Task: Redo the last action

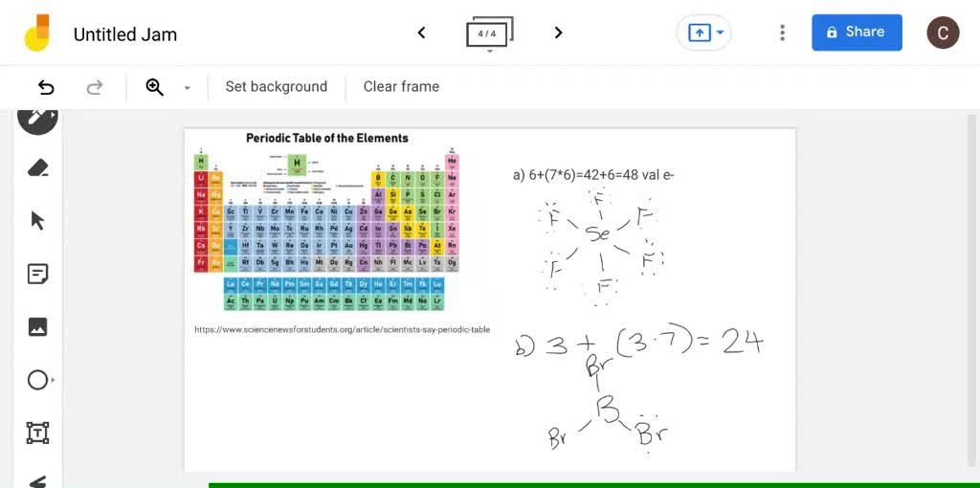Action: pos(95,87)
